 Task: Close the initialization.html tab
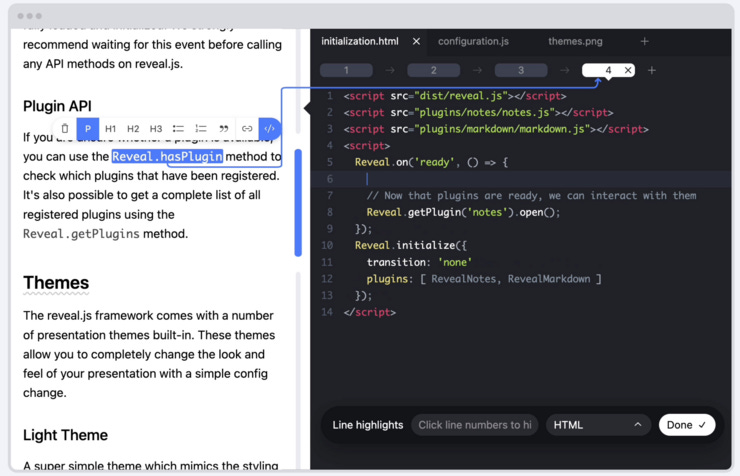coord(416,42)
